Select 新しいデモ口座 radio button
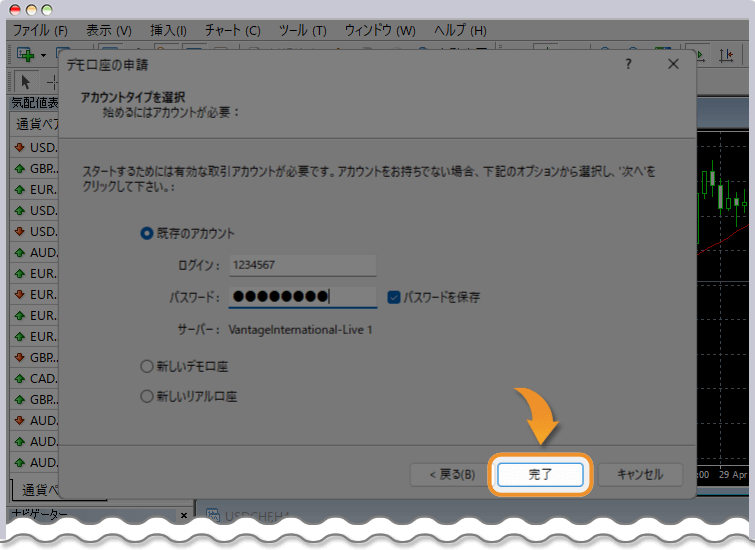Screen dimensions: 755x550 [147, 367]
